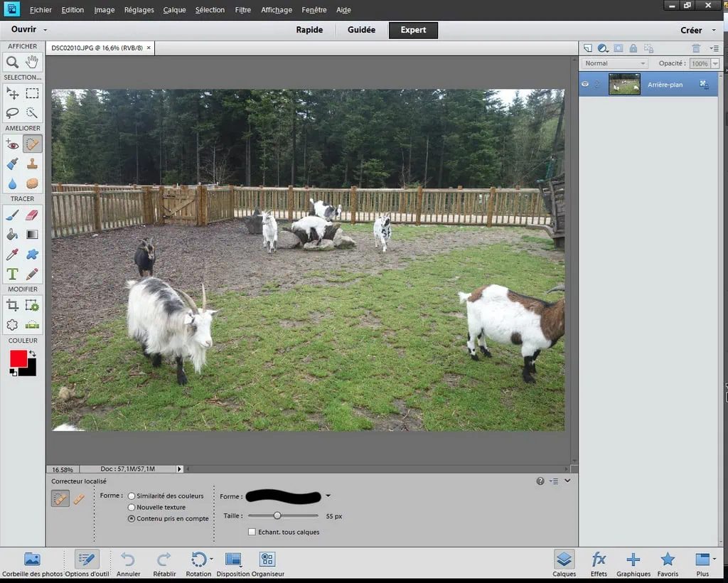Hide the Arrière-plan layer visibility eye
The height and width of the screenshot is (583, 728).
(x=585, y=84)
